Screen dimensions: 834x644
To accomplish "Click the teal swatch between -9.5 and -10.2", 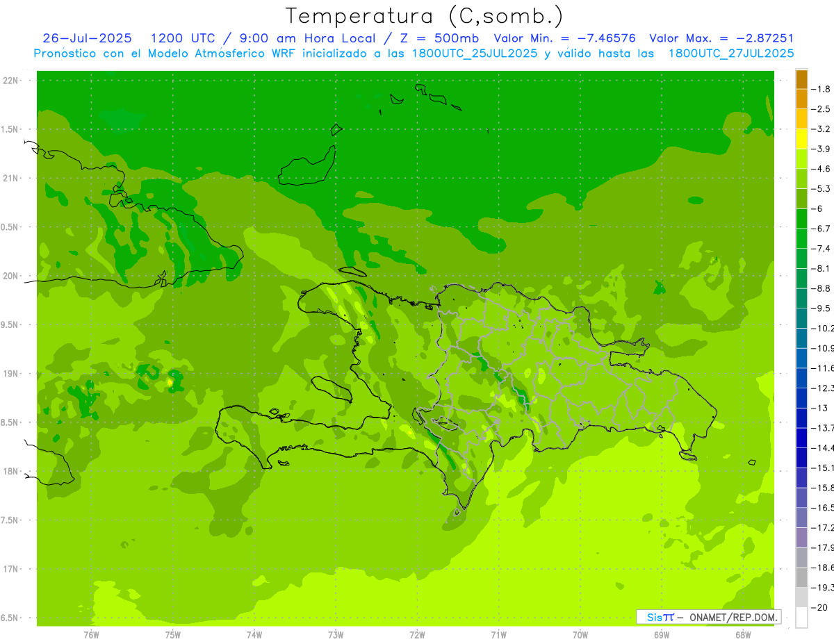I will click(x=801, y=318).
